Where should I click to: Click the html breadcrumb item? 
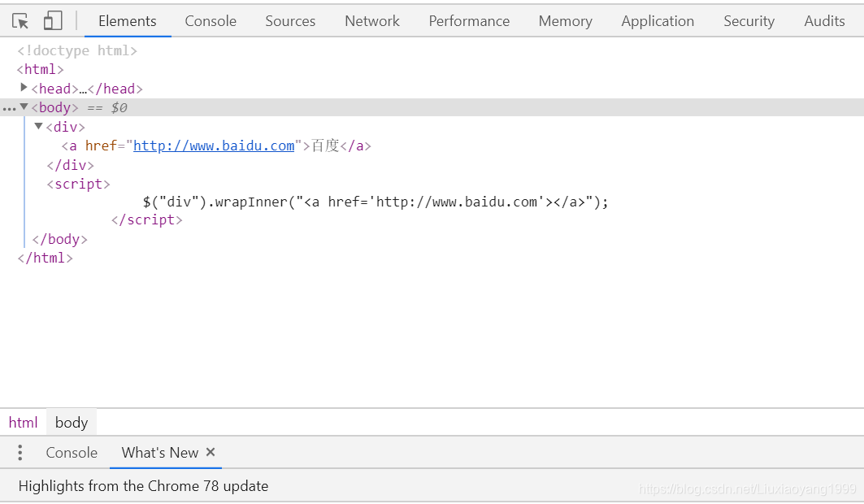point(23,423)
